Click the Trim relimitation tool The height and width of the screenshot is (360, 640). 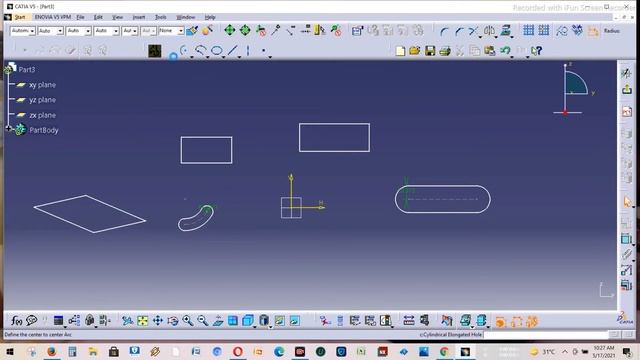point(473,31)
